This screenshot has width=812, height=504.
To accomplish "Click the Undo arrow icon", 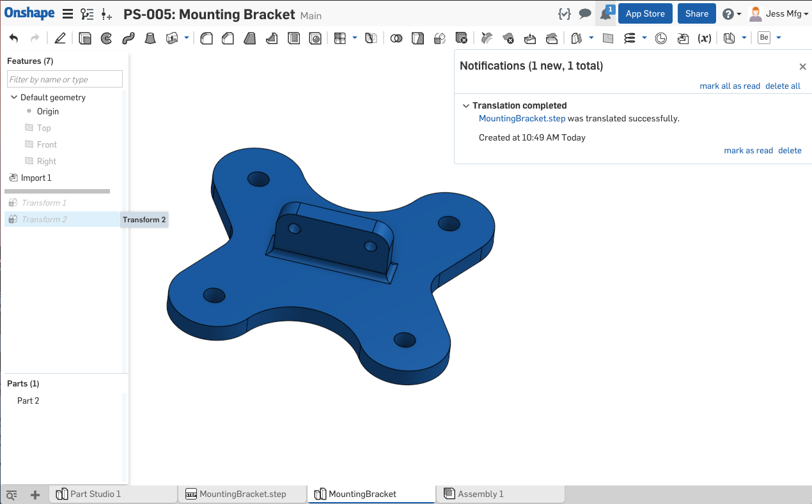I will click(x=13, y=38).
